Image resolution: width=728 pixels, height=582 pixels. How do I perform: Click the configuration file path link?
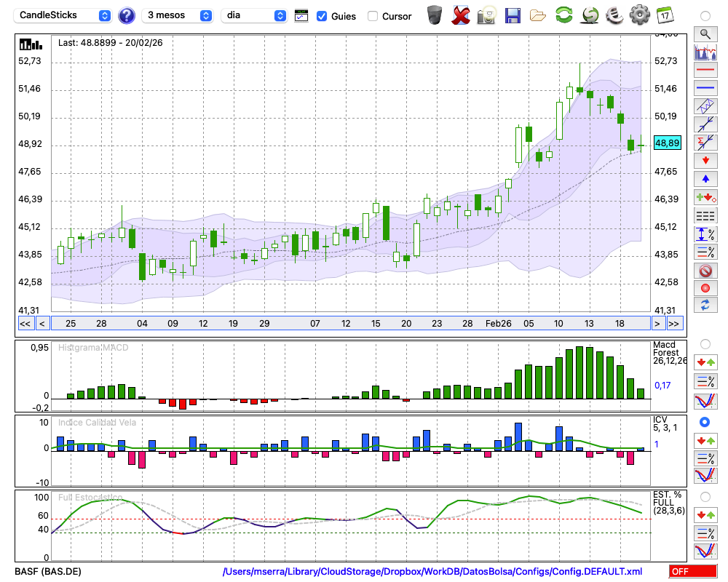point(432,572)
